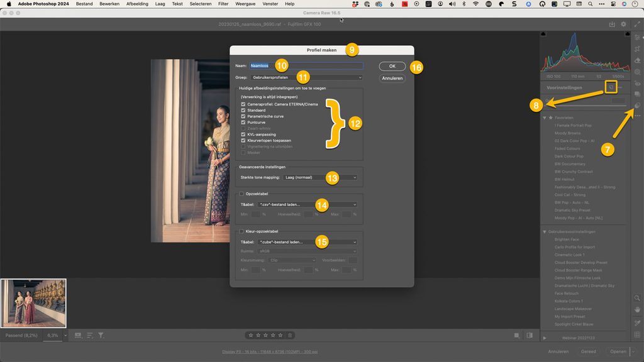Open the *.cube-bestand laden dropdown
644x362 pixels.
tap(307, 242)
